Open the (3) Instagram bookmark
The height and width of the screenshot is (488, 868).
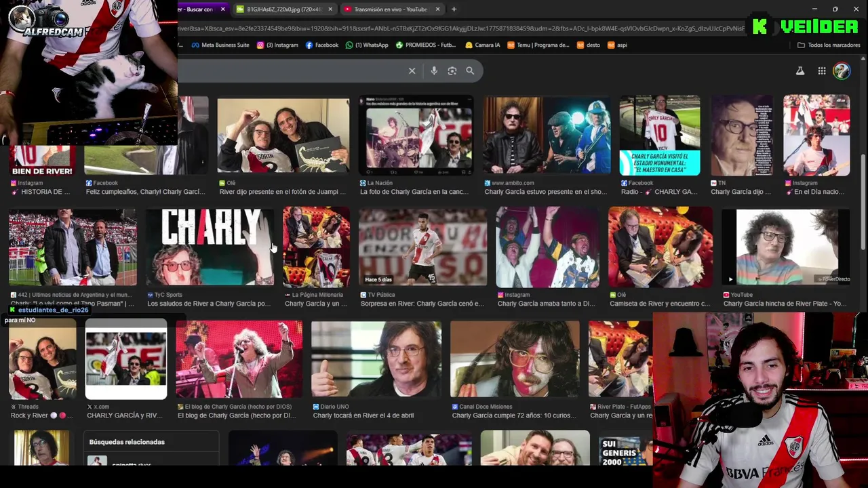click(x=277, y=45)
